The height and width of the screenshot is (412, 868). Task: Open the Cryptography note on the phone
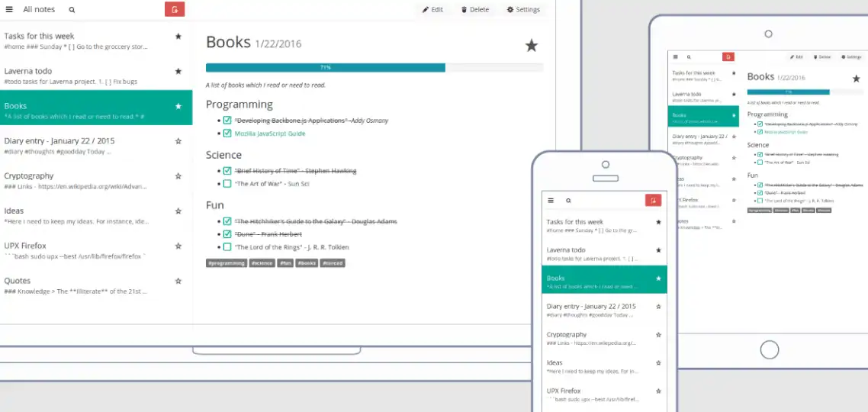pyautogui.click(x=605, y=338)
